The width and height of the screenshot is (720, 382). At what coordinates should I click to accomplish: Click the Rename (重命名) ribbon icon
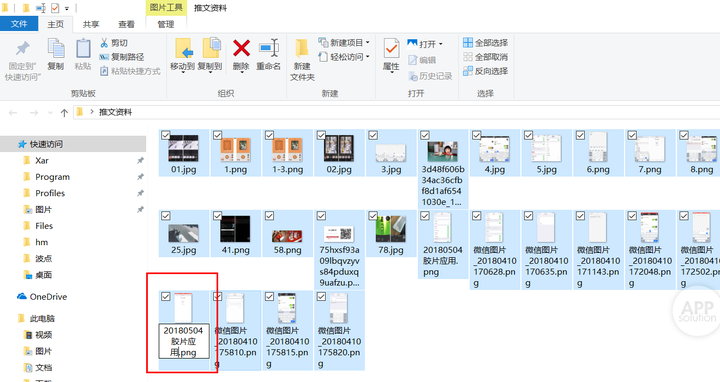coord(269,48)
